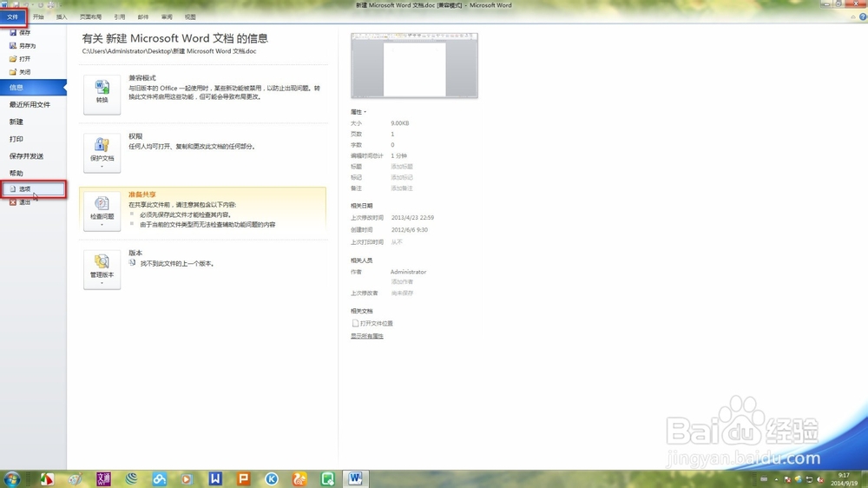Switch to the 插入 (Insert) ribbon tab
Viewport: 868px width, 488px height.
click(62, 17)
